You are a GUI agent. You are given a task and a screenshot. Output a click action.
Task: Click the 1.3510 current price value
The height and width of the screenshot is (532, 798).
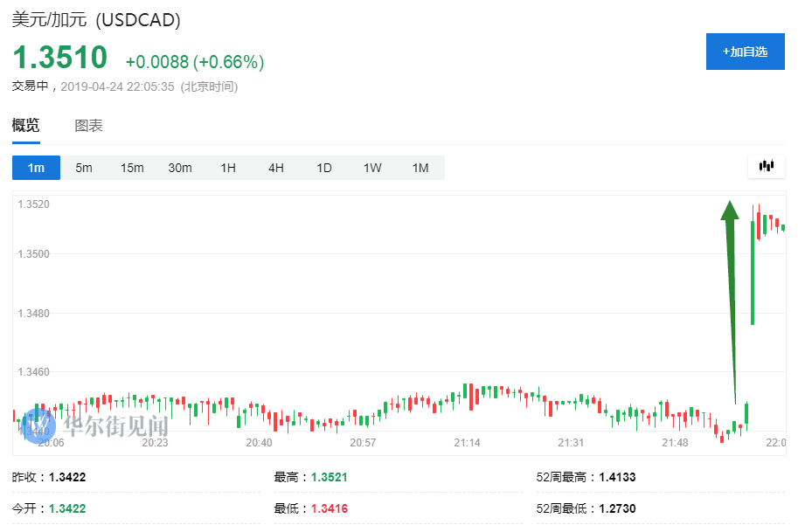59,58
